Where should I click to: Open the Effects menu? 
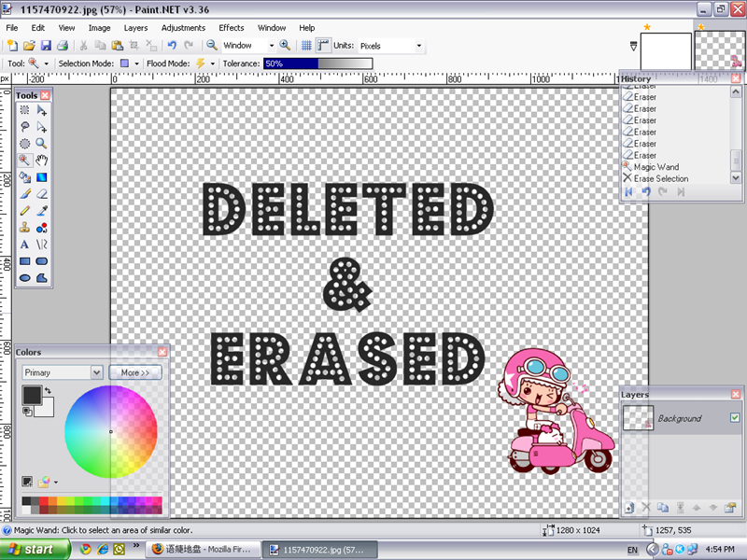click(232, 28)
